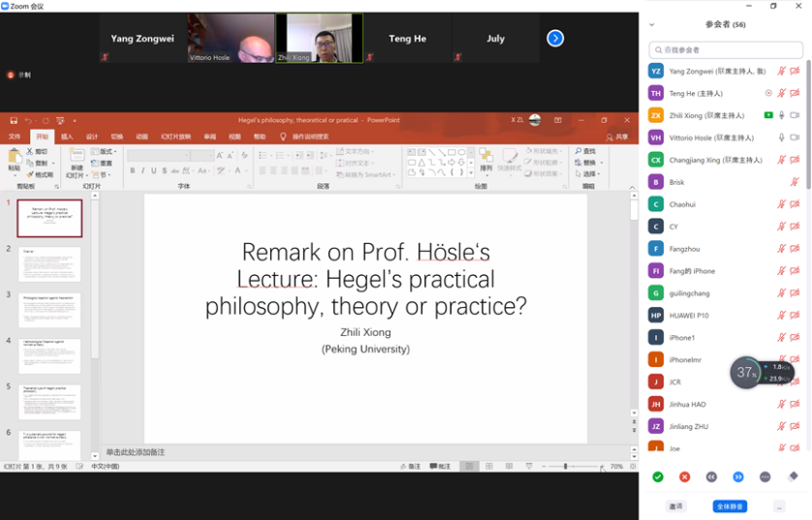812x520 pixels.
Task: Open the Find dropdown in editing group
Action: (x=585, y=151)
